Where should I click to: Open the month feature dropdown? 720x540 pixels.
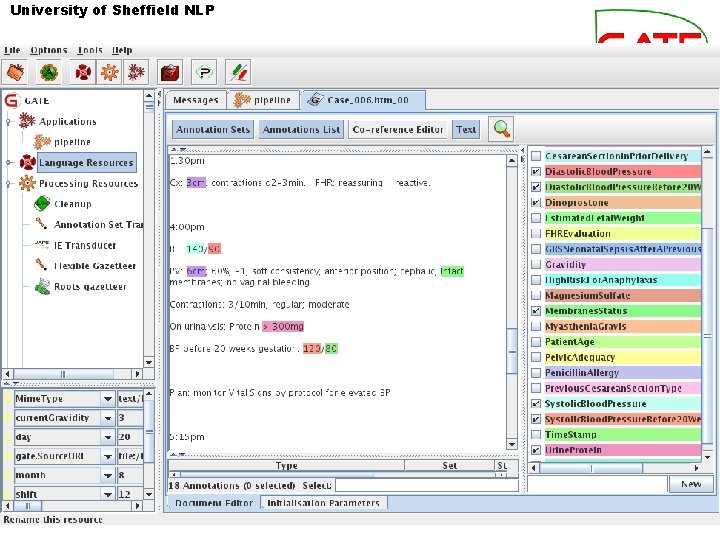click(107, 475)
